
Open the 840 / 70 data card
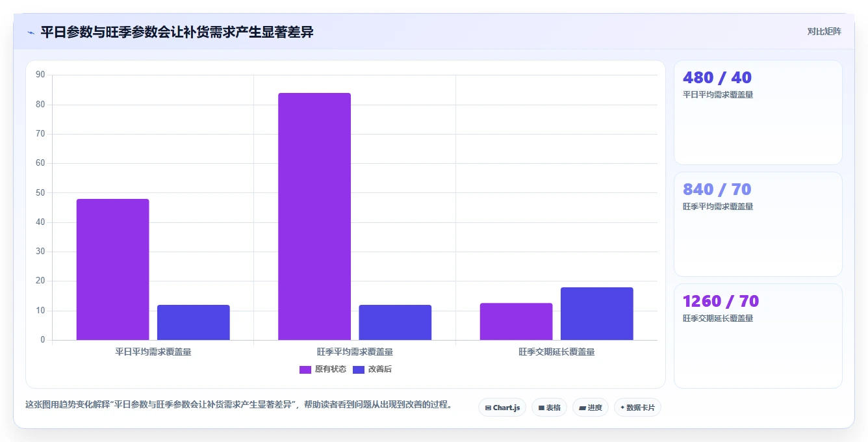tap(758, 224)
